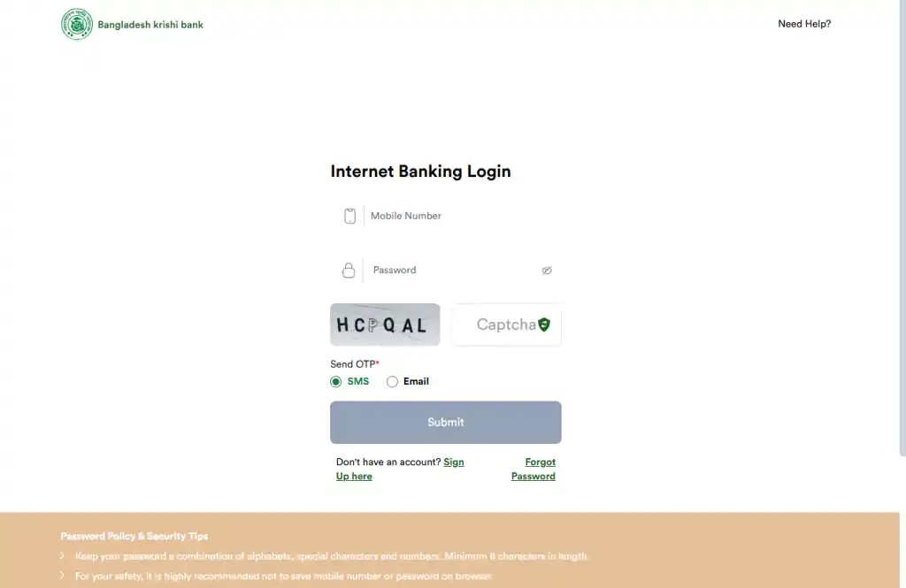The image size is (906, 588).
Task: Click the Bangladesh krishi bank header text
Action: click(150, 25)
